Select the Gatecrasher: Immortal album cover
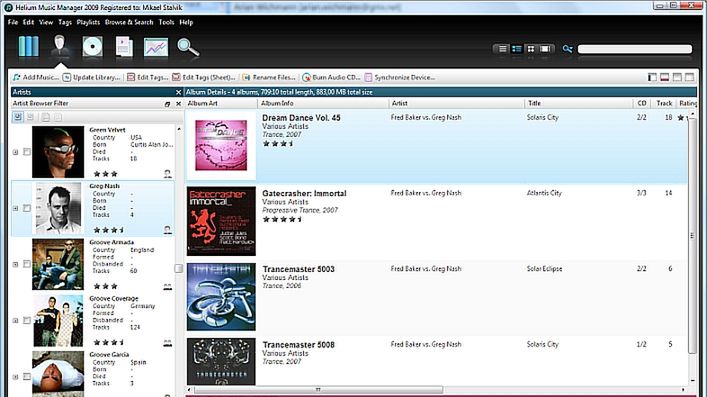 tap(221, 221)
